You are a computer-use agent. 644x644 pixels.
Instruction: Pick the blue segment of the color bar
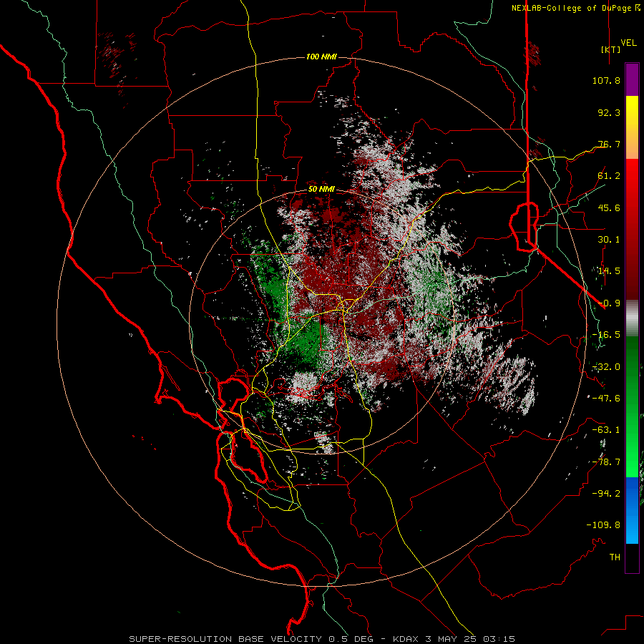[x=632, y=510]
